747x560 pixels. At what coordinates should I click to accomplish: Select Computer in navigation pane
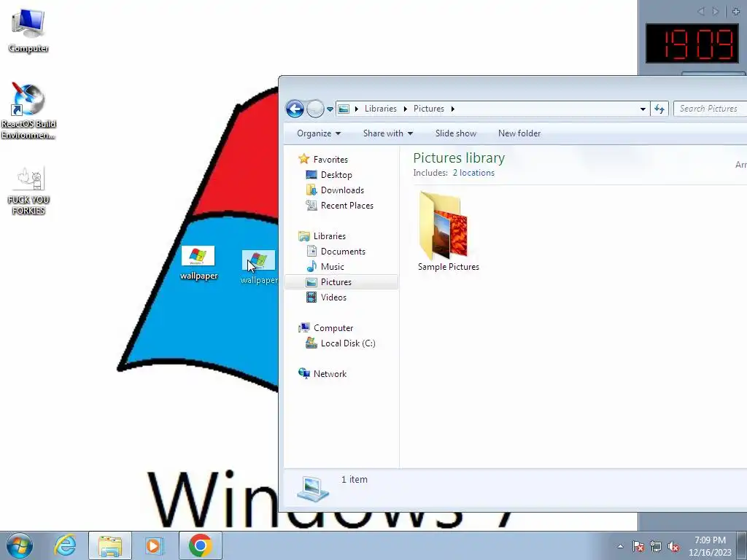click(333, 328)
